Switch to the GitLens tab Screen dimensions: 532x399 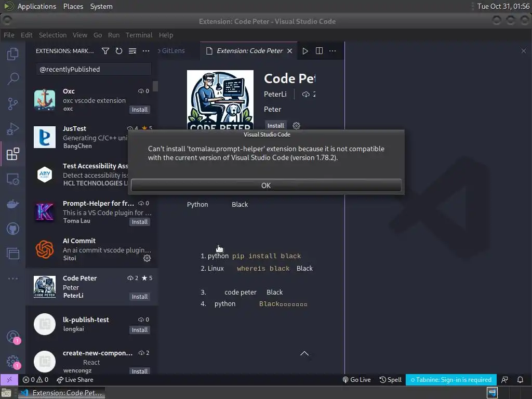[x=174, y=51]
